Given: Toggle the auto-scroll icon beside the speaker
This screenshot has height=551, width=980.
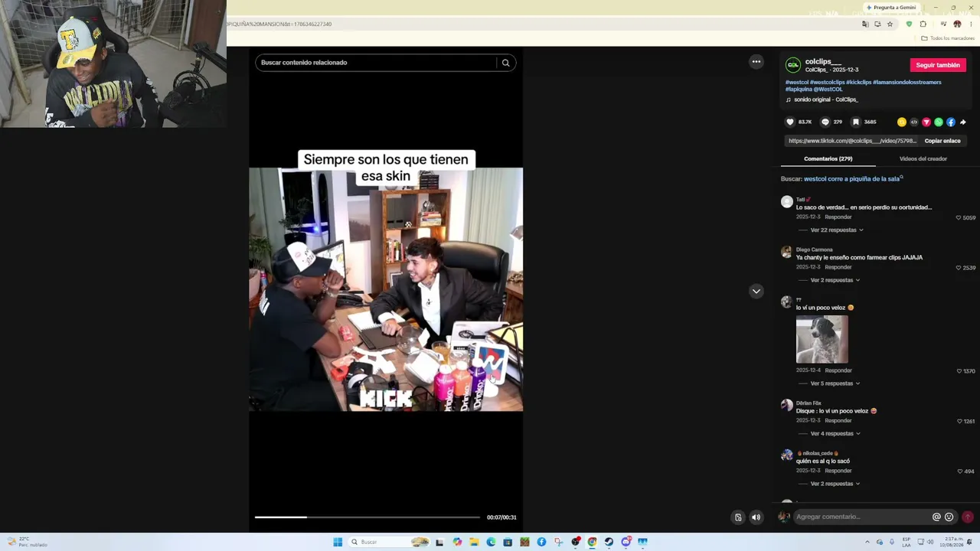Looking at the screenshot, I should (x=738, y=517).
